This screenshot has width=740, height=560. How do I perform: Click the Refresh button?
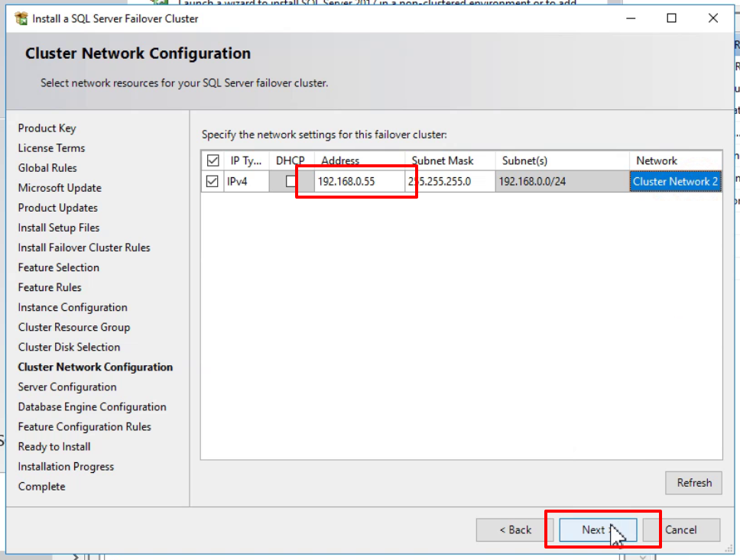pos(693,483)
